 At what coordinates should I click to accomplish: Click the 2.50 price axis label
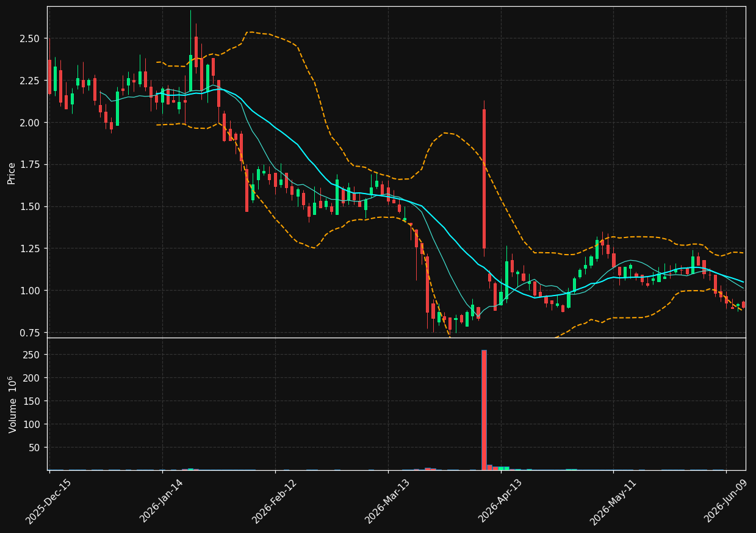(30, 38)
